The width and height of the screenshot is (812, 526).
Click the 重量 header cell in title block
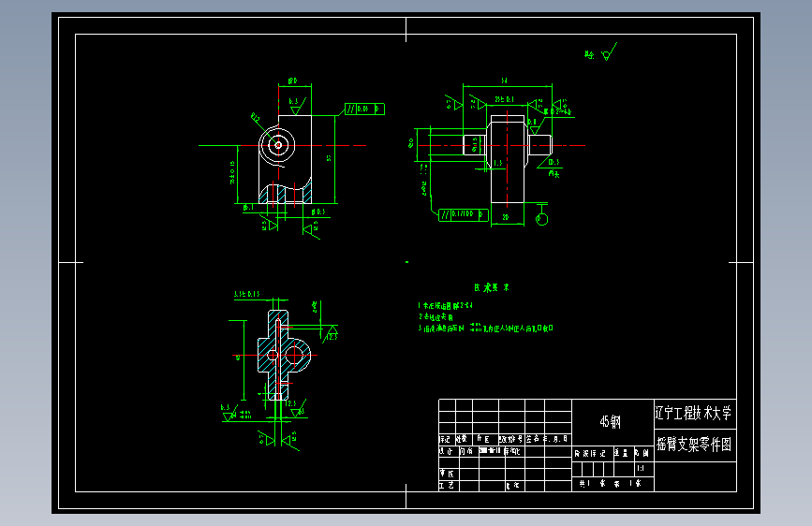624,454
